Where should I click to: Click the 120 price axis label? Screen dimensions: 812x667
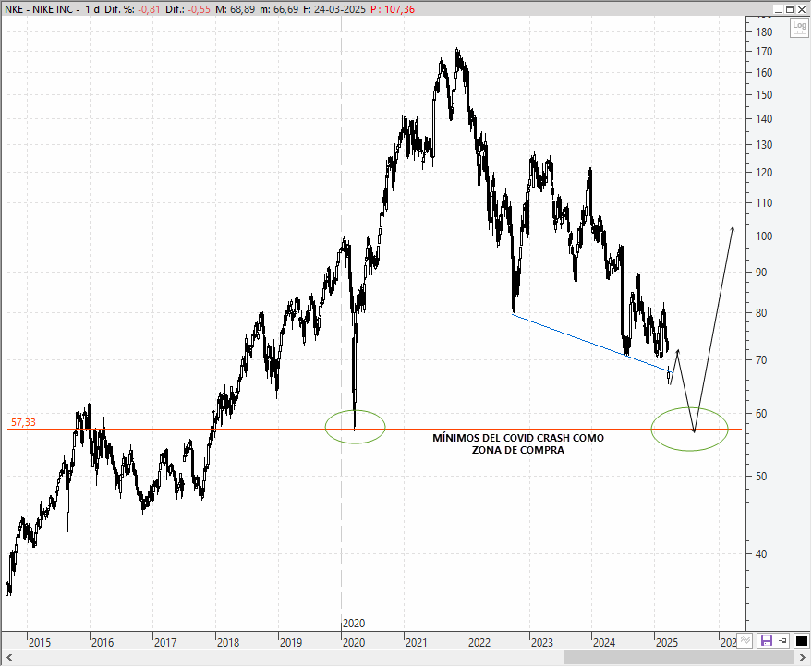pyautogui.click(x=764, y=173)
